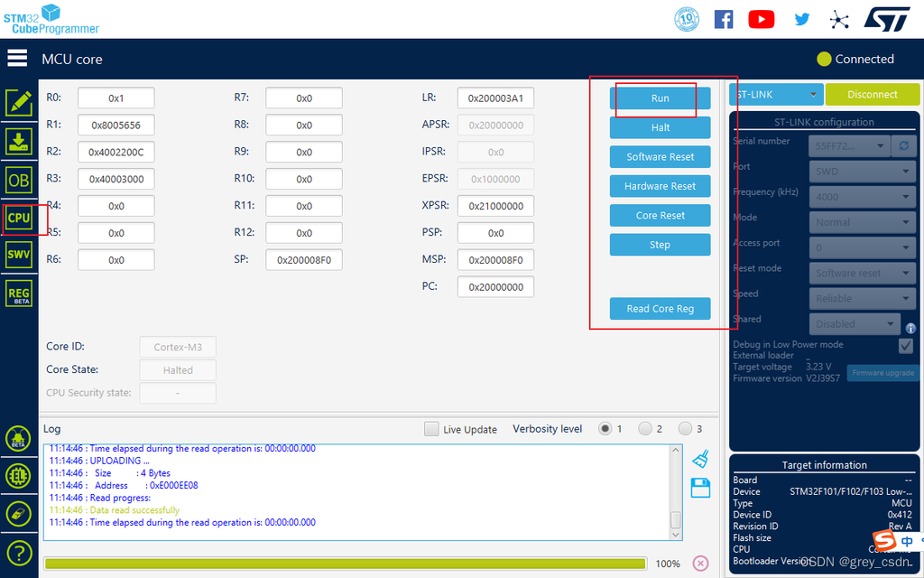Open the Reset mode dropdown
Image resolution: width=924 pixels, height=578 pixels.
[862, 273]
